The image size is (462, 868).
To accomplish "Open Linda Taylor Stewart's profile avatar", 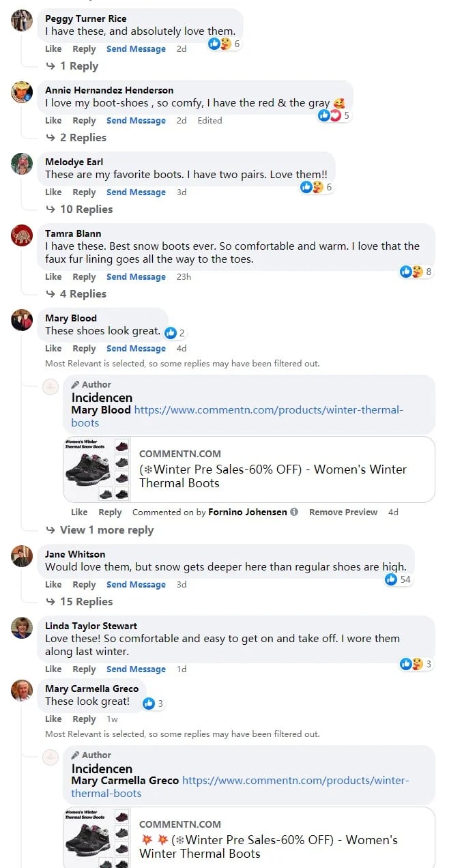I will click(x=22, y=628).
